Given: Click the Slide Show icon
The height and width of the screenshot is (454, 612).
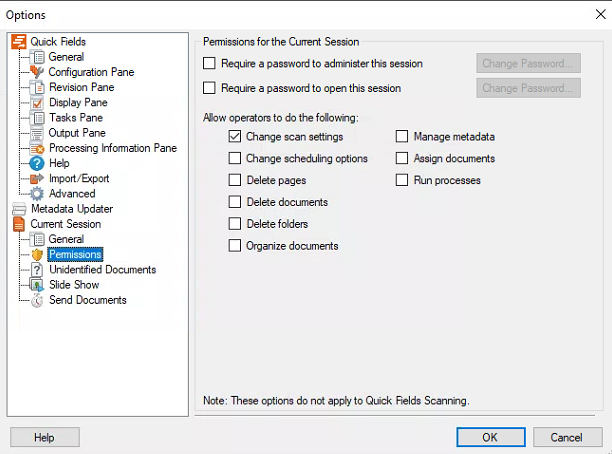Looking at the screenshot, I should [x=37, y=285].
